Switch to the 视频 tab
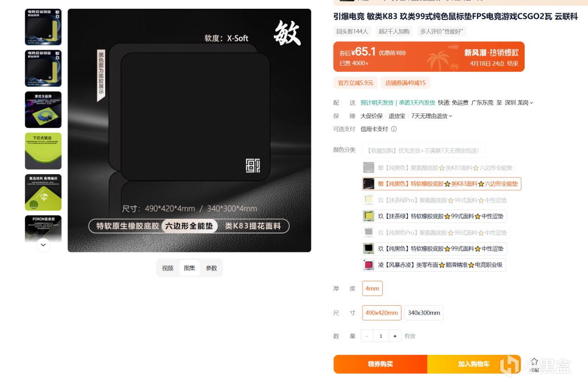The image size is (588, 387). click(168, 268)
